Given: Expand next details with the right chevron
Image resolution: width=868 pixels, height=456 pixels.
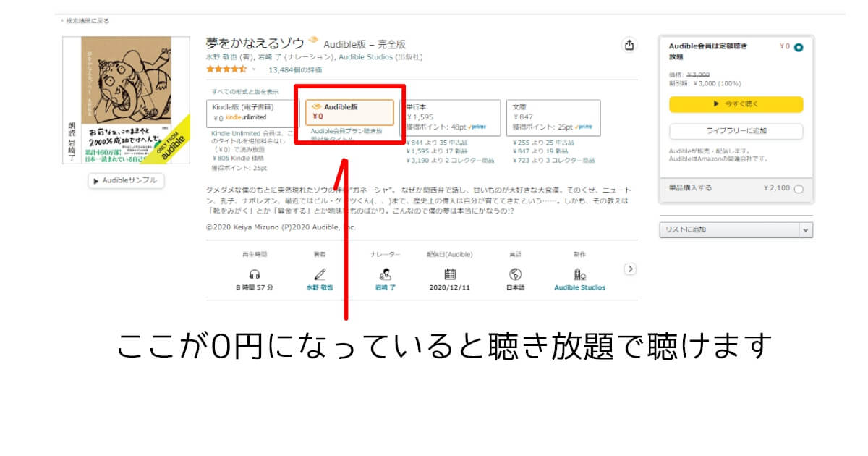Looking at the screenshot, I should point(630,269).
